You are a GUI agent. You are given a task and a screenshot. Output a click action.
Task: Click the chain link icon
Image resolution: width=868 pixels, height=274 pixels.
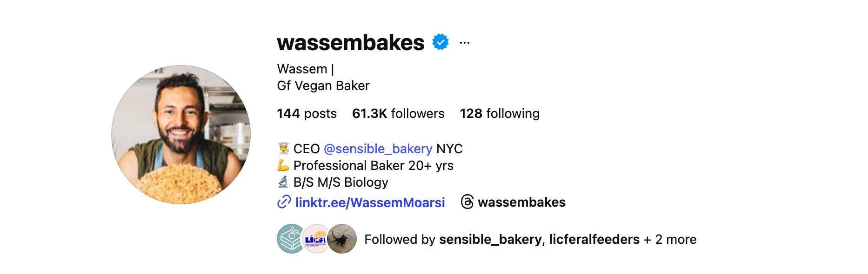coord(284,202)
